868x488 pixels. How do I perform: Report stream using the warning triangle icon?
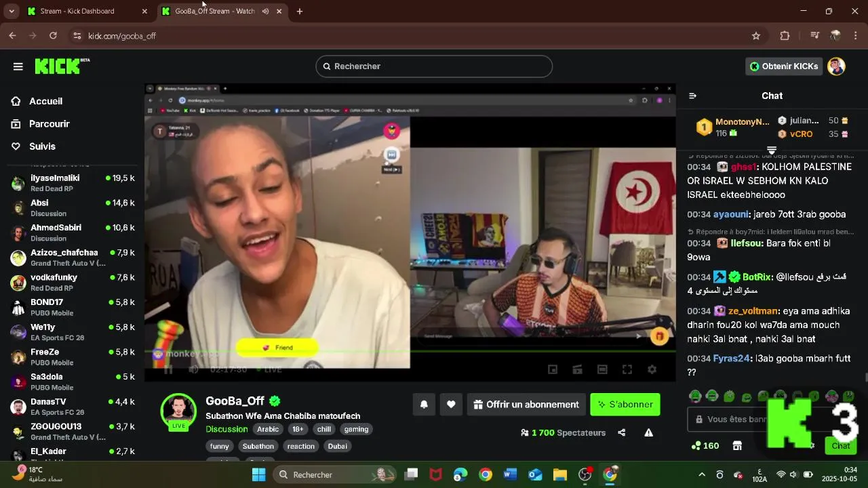[x=648, y=432]
